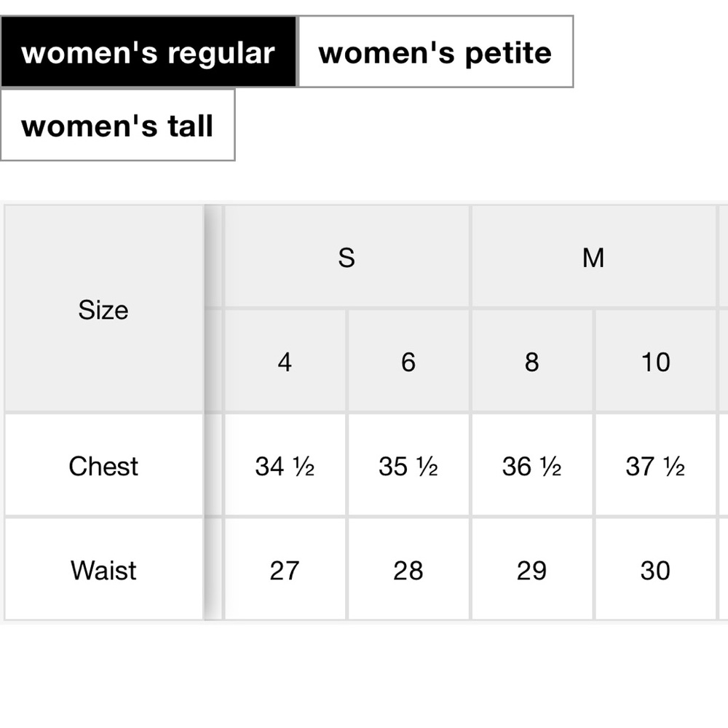The height and width of the screenshot is (728, 728).
Task: Click the Waist row label
Action: [103, 569]
